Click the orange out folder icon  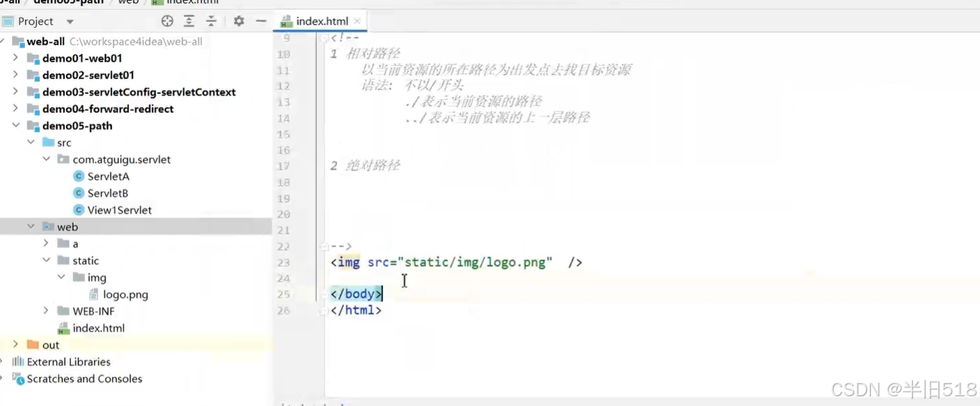coord(32,344)
